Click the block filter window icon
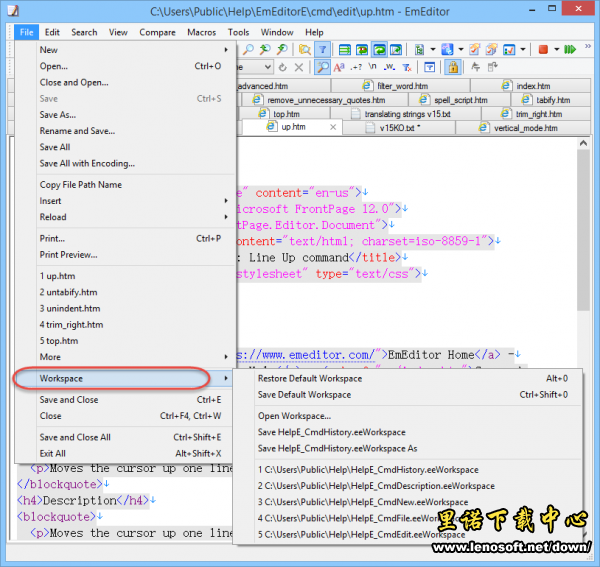The height and width of the screenshot is (567, 600). click(429, 67)
